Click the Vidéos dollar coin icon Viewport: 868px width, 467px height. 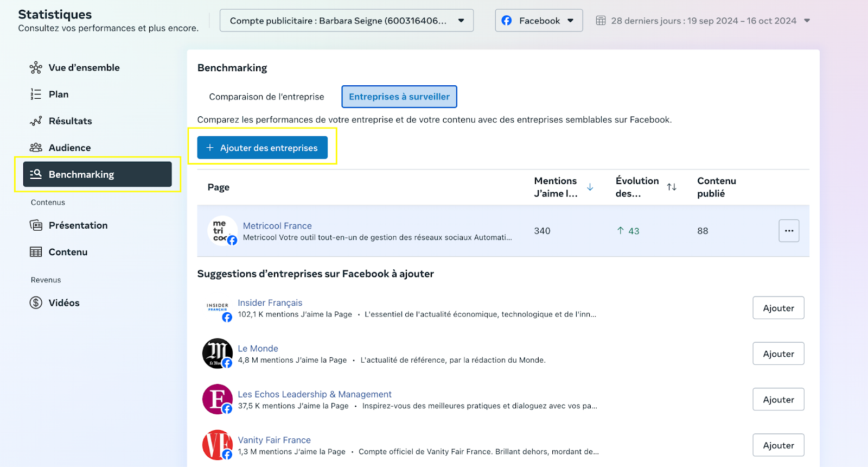[36, 302]
